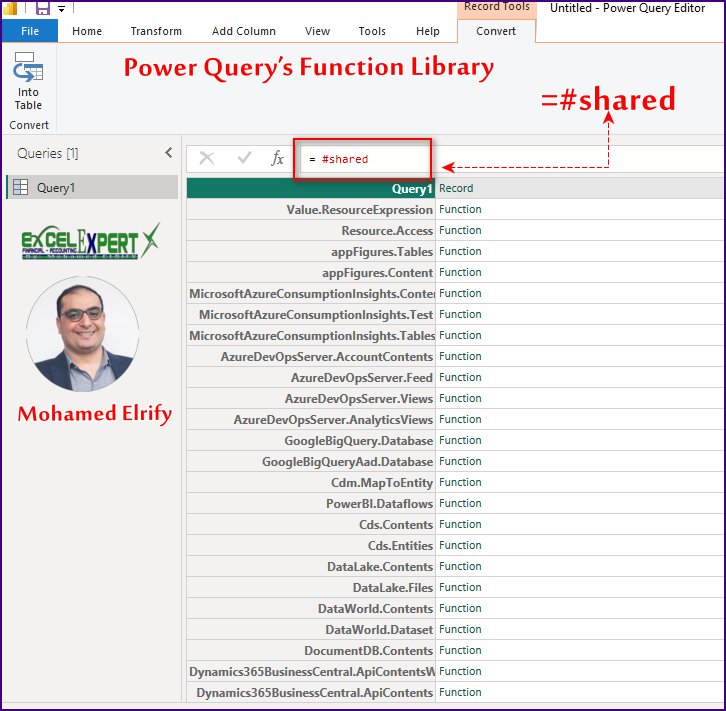
Task: Select the MicrosoftAzureConsumptionInsights.Tables field name
Action: click(x=312, y=336)
